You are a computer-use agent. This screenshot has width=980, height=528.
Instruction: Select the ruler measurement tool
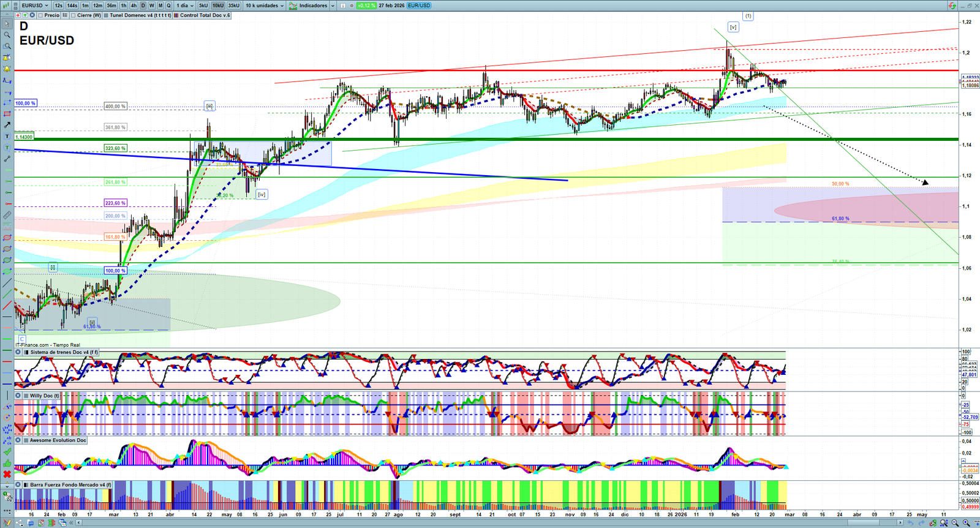point(7,215)
